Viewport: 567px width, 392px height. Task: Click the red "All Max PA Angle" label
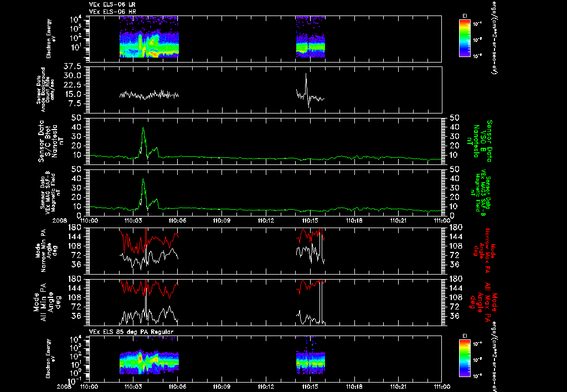483,302
